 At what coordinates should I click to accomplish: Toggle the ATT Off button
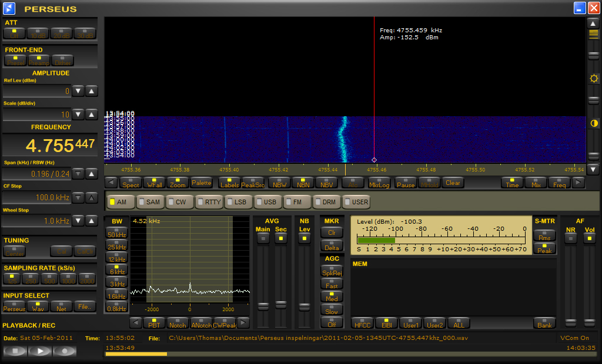coord(14,33)
